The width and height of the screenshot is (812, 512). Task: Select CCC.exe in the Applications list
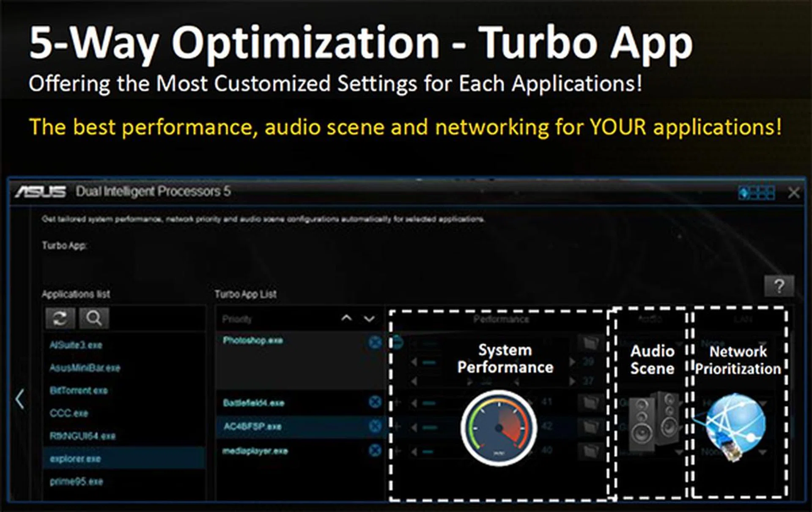tap(69, 413)
